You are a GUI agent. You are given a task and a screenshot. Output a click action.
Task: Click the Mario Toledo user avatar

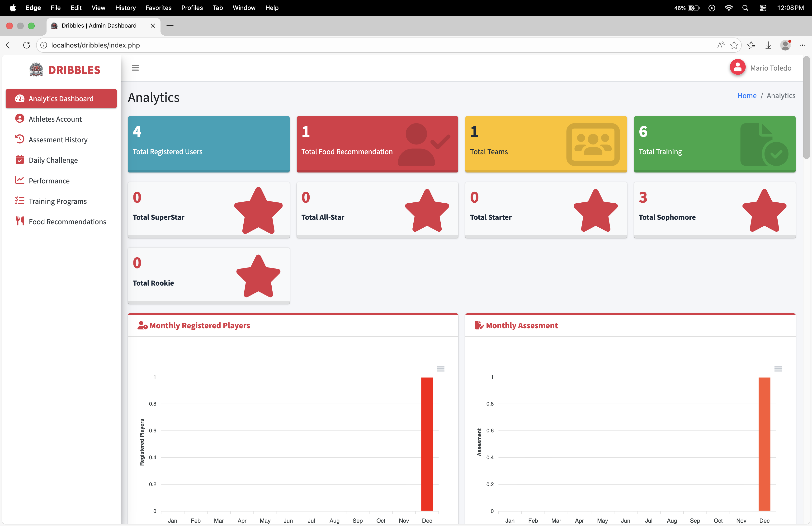(737, 67)
